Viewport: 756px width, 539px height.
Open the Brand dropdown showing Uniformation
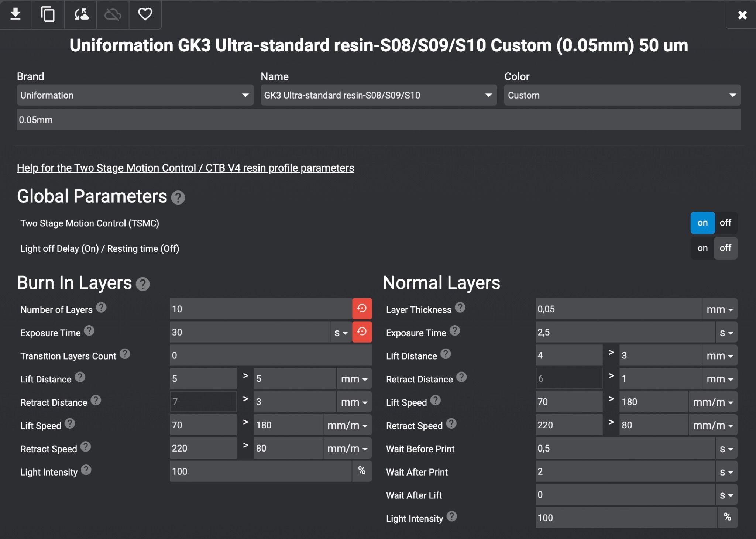135,95
